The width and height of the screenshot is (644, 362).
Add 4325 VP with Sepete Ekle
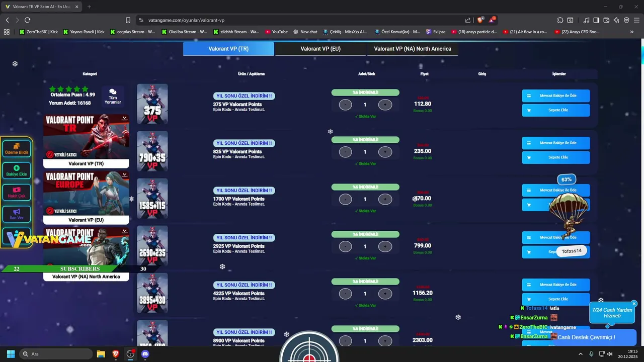tap(556, 299)
